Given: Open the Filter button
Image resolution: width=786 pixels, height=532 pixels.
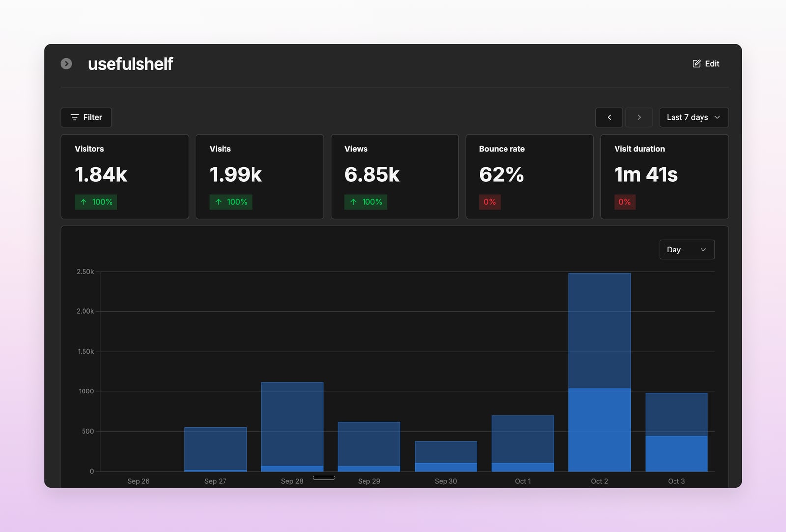Looking at the screenshot, I should click(86, 117).
